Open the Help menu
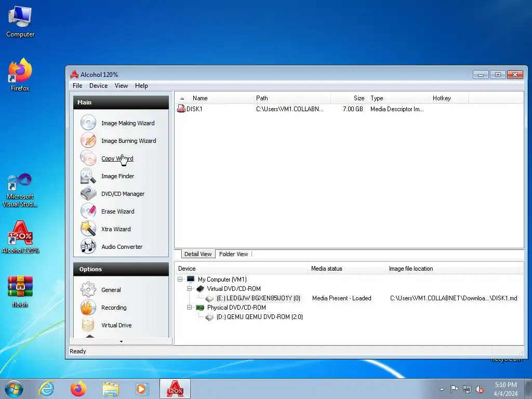Screen dimensions: 532x399 coord(141,86)
